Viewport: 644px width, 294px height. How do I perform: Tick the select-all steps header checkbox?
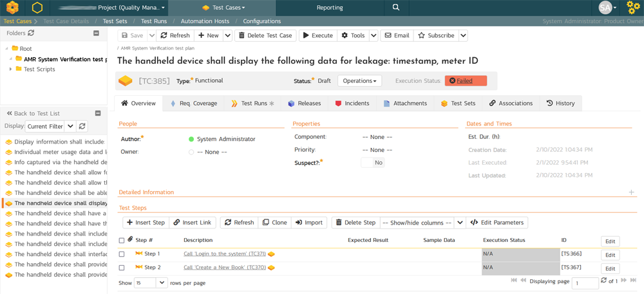coord(122,241)
